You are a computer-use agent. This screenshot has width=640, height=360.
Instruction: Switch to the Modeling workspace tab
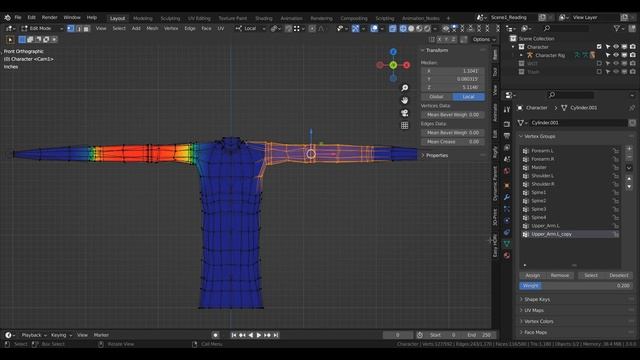(142, 18)
